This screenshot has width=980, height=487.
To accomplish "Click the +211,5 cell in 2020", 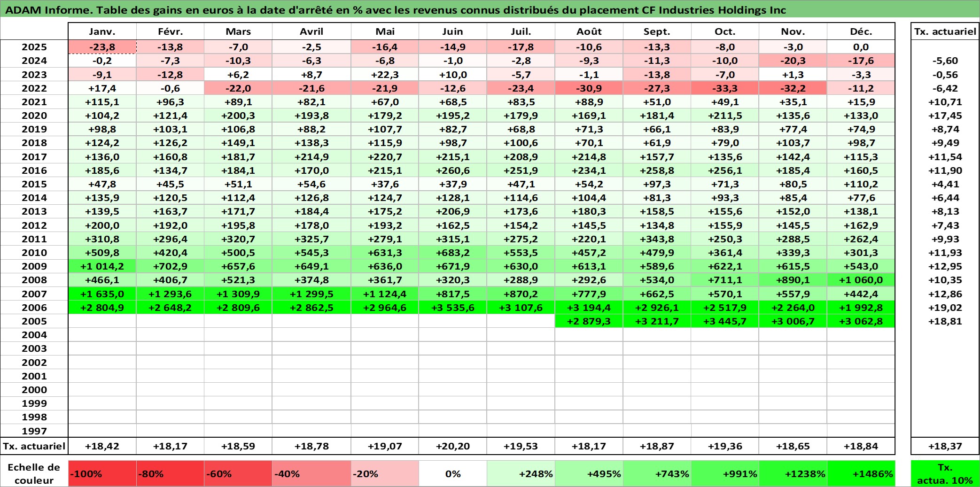I will 725,116.
